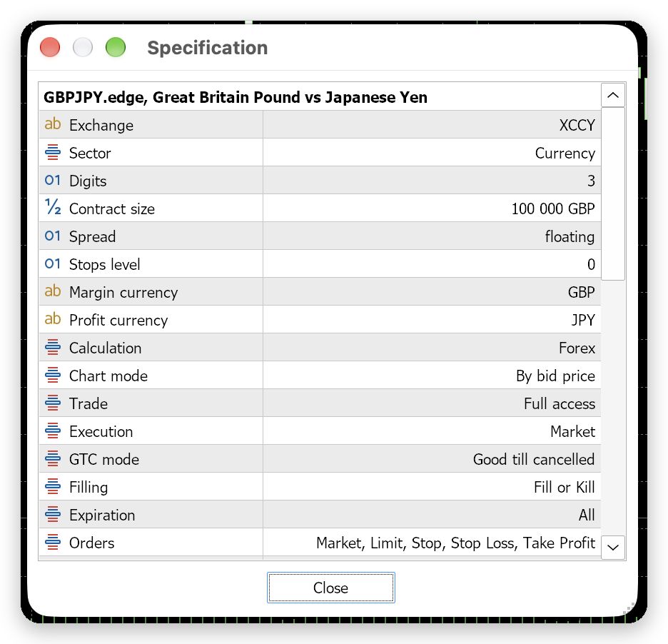The image size is (668, 644).
Task: Select the GTC mode value Good till cancelled
Action: point(534,460)
